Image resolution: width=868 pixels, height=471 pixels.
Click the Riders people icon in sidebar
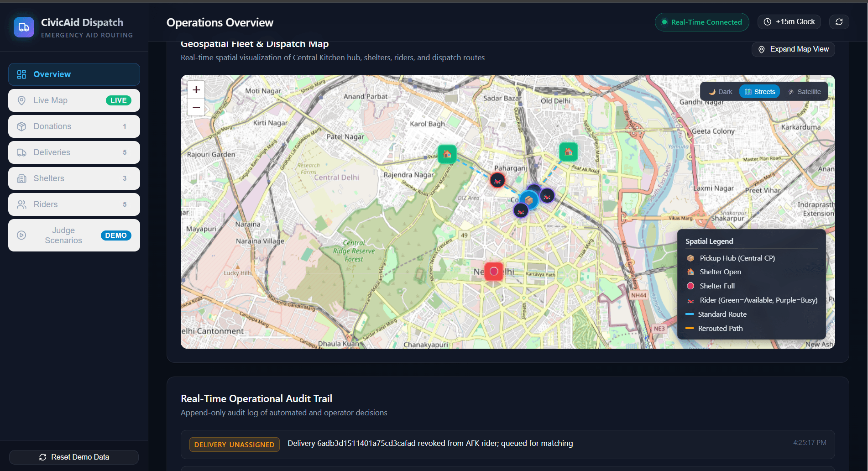pos(21,204)
